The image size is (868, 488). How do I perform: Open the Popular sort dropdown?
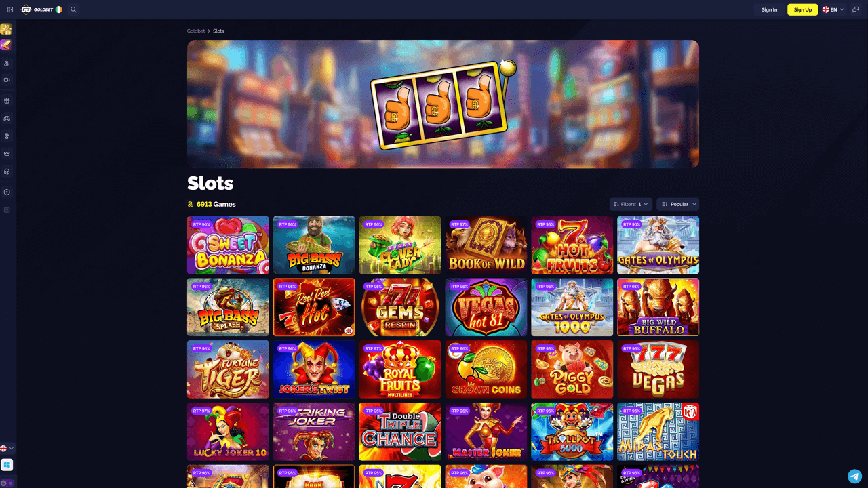[x=677, y=204]
